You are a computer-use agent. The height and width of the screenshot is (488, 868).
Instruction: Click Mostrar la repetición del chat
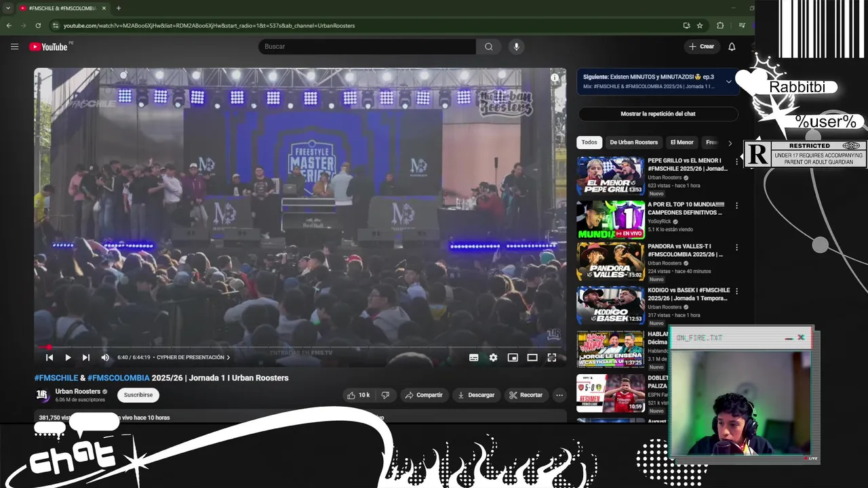pyautogui.click(x=658, y=114)
